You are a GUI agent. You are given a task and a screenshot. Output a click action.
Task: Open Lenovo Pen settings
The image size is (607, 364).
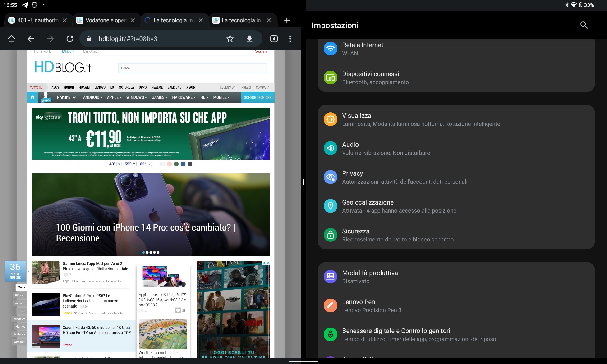coord(456,306)
